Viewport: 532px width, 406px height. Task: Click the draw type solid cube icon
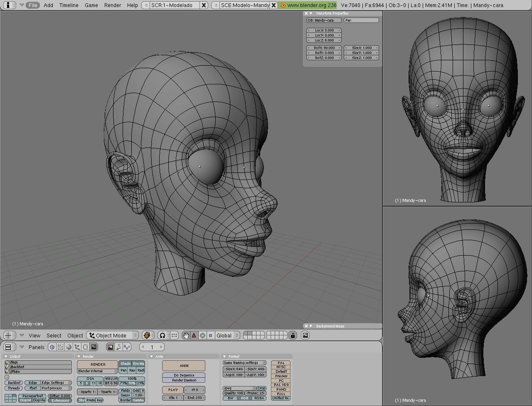coord(147,335)
